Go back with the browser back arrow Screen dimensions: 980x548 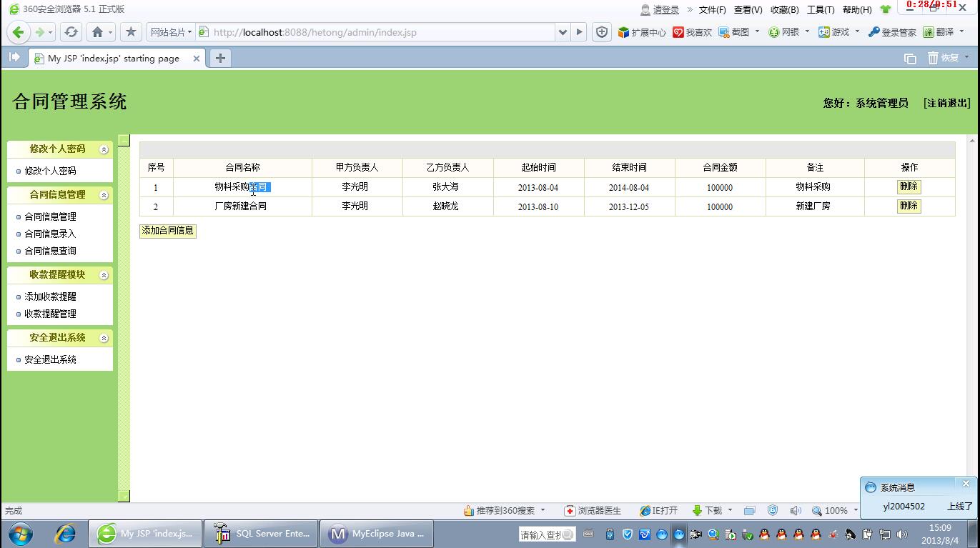coord(18,32)
